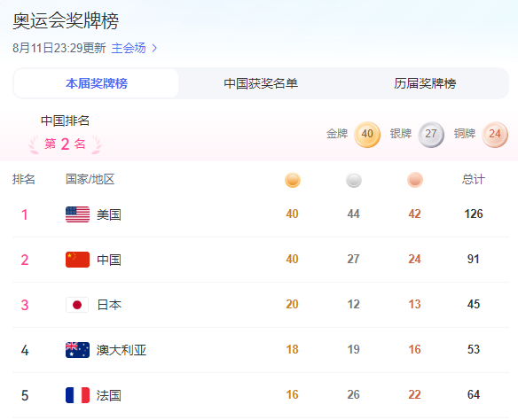Click the France flag icon
The width and height of the screenshot is (518, 420).
coord(77,395)
